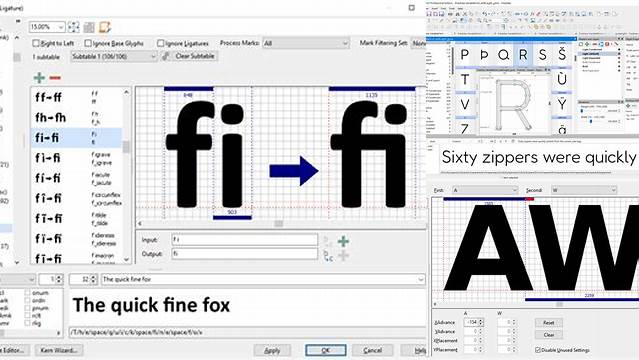
Task: Click the Output glyph field
Action: coord(245,254)
